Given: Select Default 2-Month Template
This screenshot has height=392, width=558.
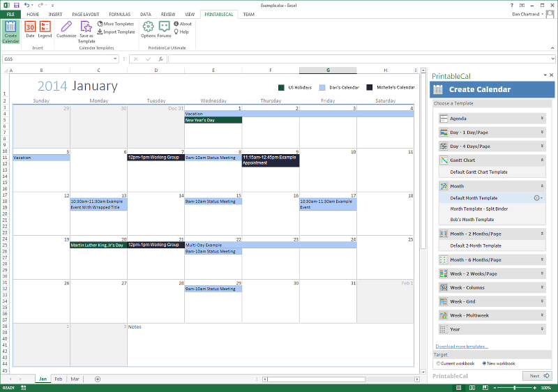Looking at the screenshot, I should coord(476,246).
